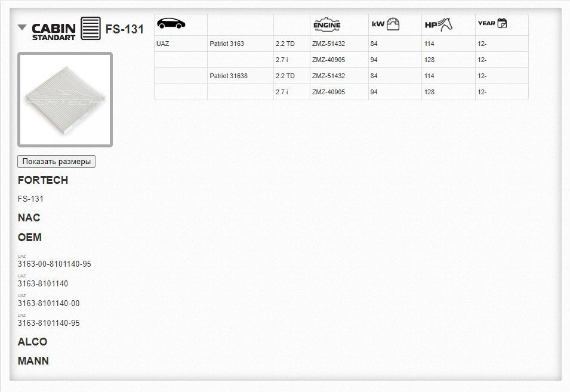The image size is (570, 392).
Task: Select OEM number 3163-8101140-00
Action: [49, 303]
